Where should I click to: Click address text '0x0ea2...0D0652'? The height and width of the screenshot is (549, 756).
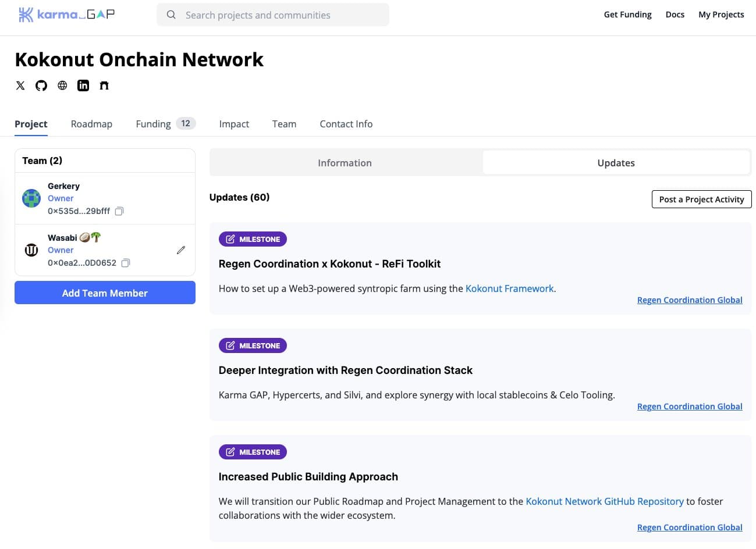[82, 263]
